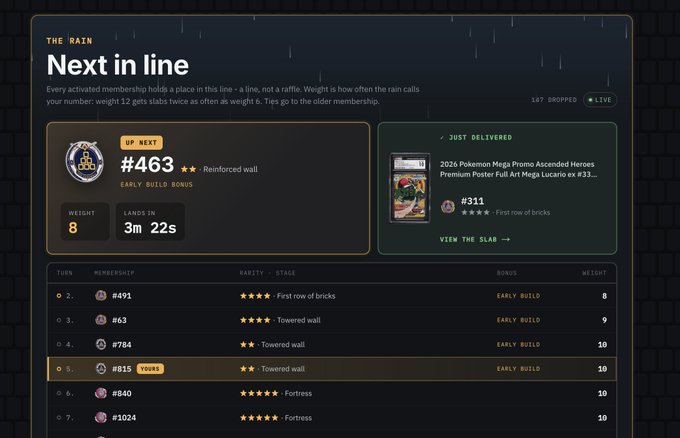Click the Next in line heading

point(118,65)
